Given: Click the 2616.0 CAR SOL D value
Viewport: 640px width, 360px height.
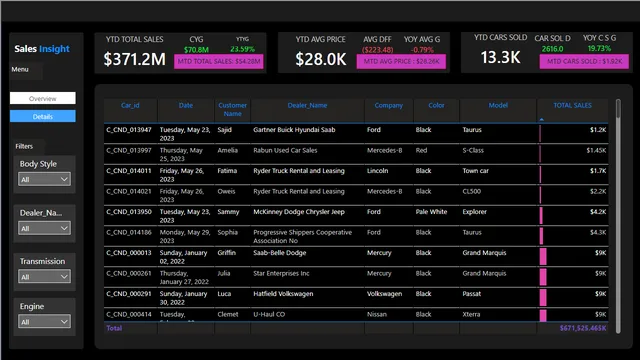Looking at the screenshot, I should tap(552, 49).
